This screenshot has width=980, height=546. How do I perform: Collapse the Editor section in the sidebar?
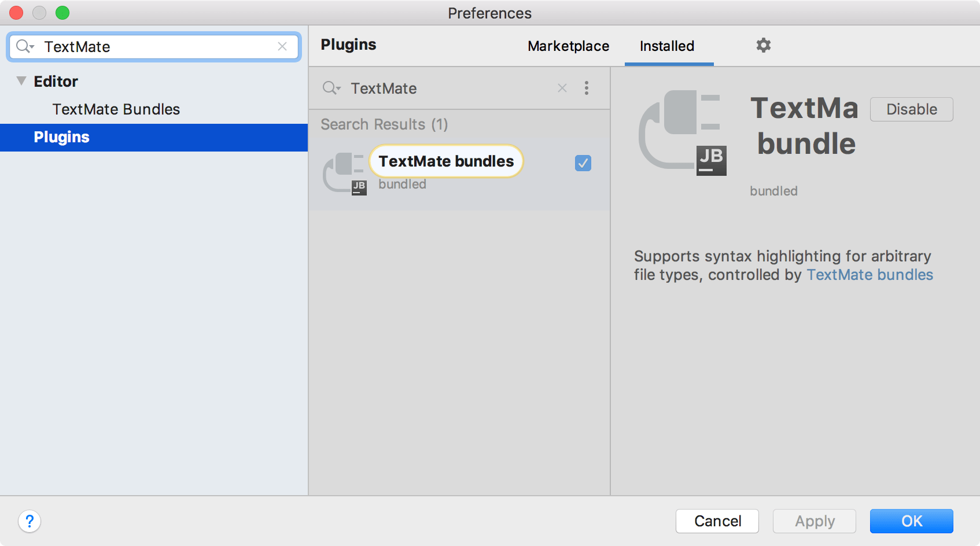coord(21,81)
